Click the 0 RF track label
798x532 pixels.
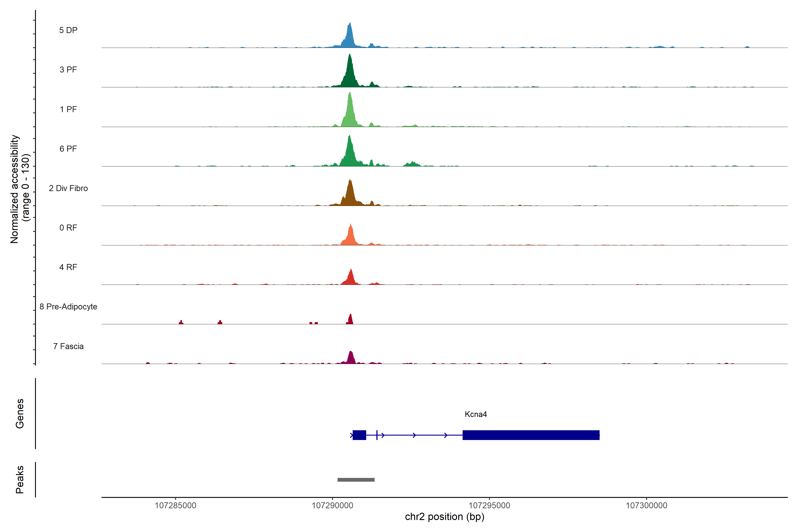click(68, 228)
